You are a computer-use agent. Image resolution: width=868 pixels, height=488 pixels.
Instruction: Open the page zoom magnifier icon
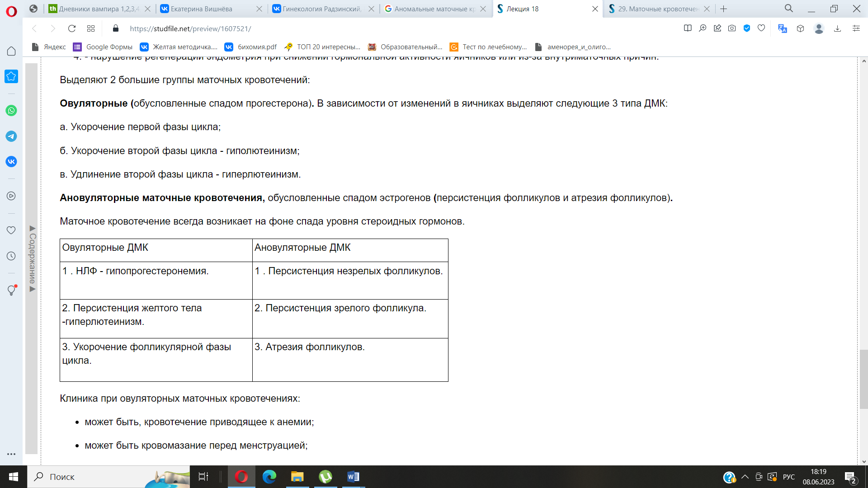703,28
